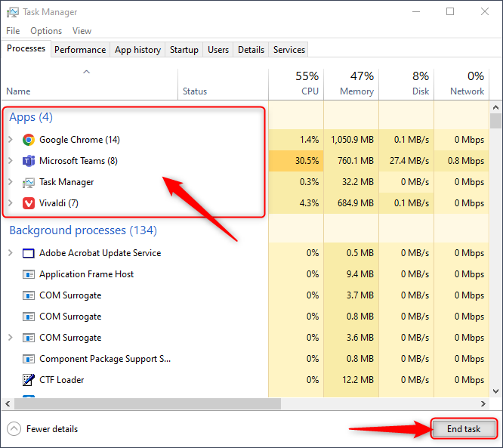Click the Adobe Acrobat Update Service icon
The image size is (503, 448).
[x=29, y=253]
